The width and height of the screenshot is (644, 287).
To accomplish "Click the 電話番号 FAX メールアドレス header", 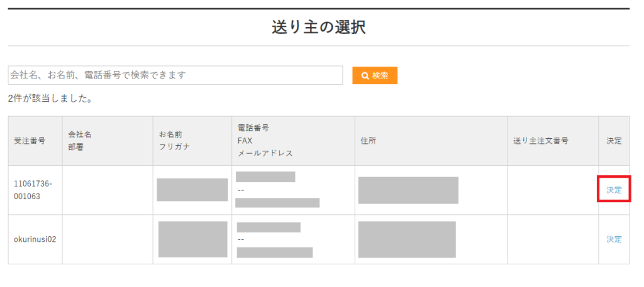I will 258,141.
